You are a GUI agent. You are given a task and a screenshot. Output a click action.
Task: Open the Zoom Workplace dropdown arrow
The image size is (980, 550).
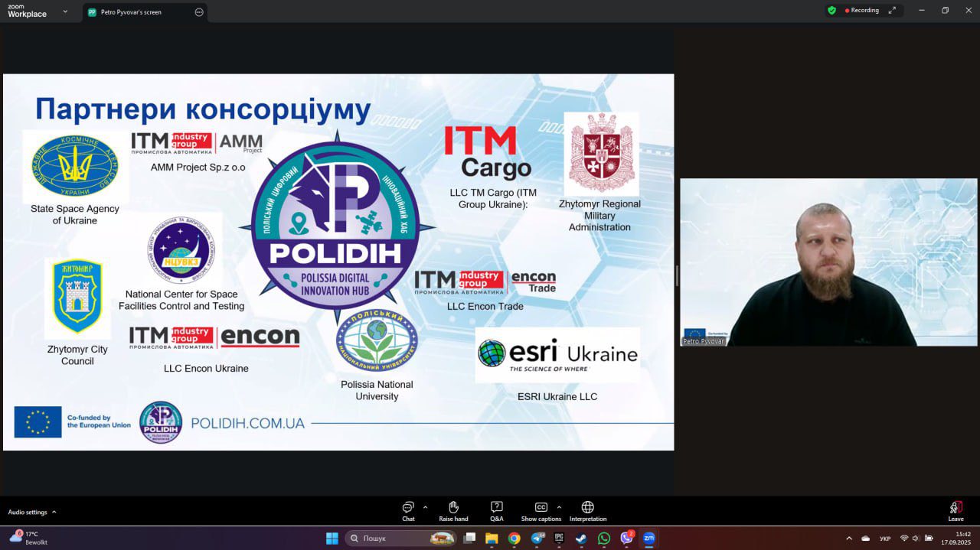point(65,11)
